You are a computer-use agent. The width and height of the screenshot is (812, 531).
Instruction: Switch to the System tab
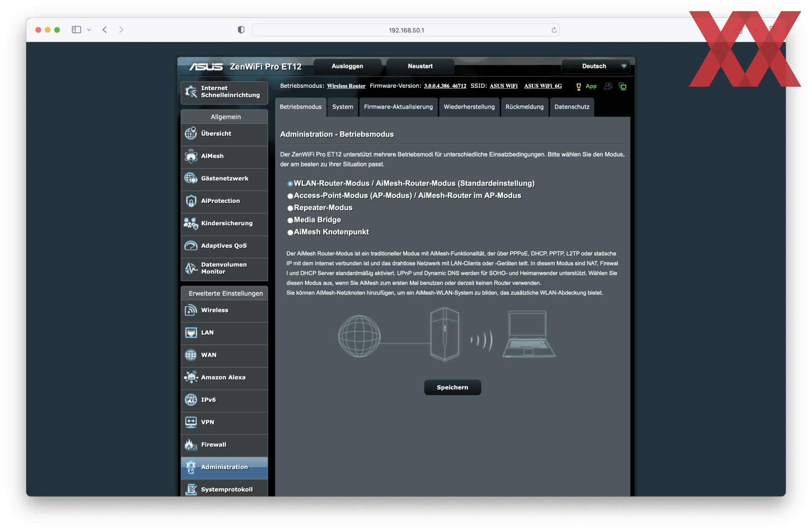[x=343, y=107]
